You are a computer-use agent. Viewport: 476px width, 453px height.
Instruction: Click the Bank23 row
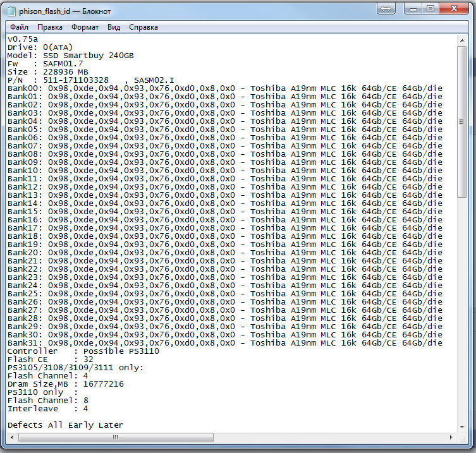click(x=225, y=277)
